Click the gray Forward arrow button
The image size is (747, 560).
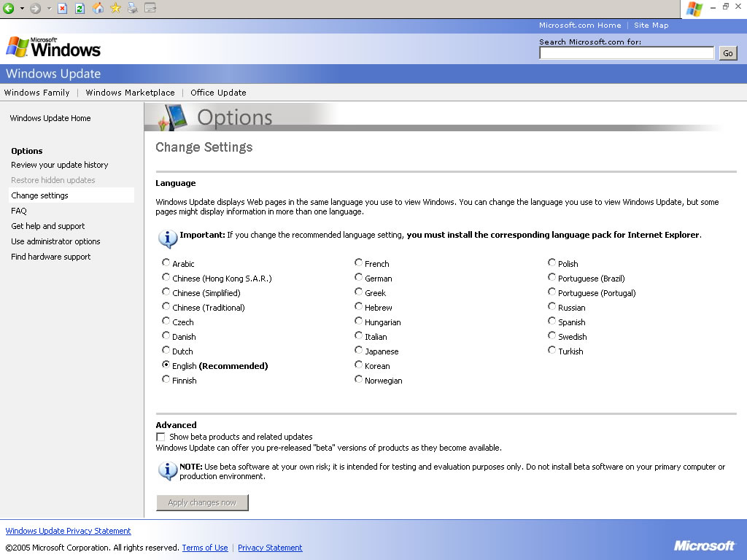35,8
